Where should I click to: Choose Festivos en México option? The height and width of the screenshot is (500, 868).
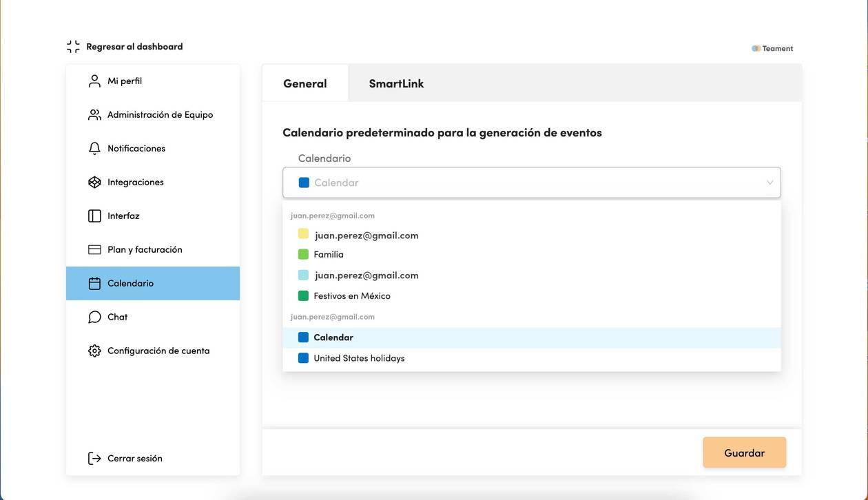(x=532, y=296)
